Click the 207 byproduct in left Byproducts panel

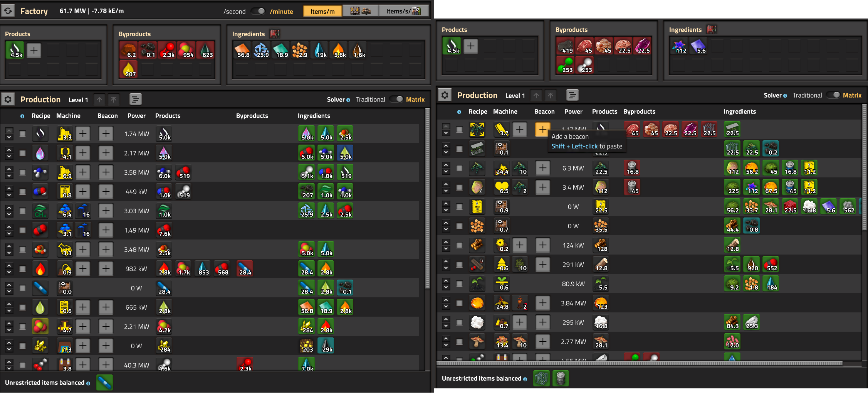tap(129, 69)
